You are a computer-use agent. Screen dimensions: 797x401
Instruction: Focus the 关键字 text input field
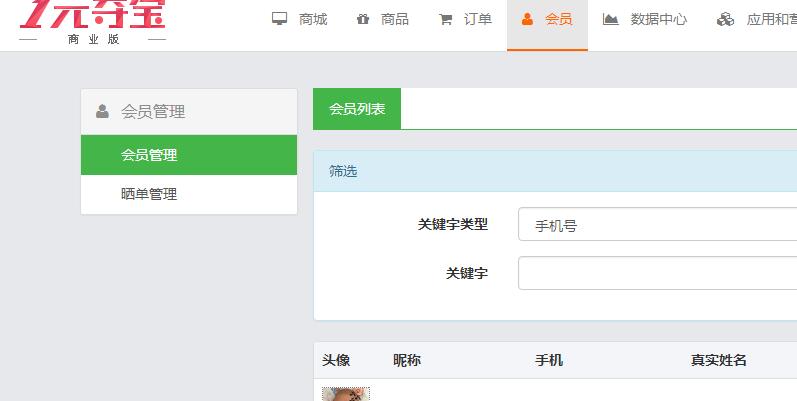[x=656, y=273]
